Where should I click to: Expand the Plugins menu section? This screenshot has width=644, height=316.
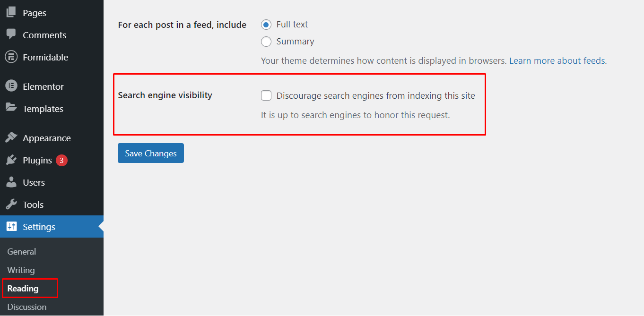pyautogui.click(x=37, y=160)
